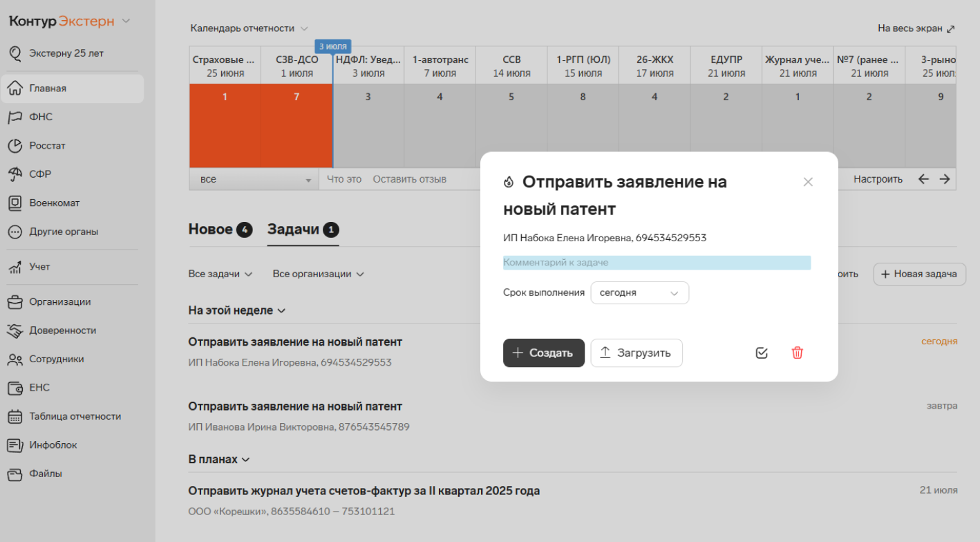The height and width of the screenshot is (542, 980).
Task: Mark task complete with checkmark icon
Action: pos(762,353)
